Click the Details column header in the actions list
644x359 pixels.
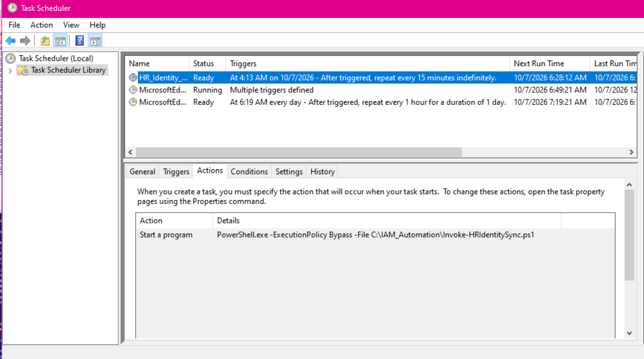(x=387, y=221)
